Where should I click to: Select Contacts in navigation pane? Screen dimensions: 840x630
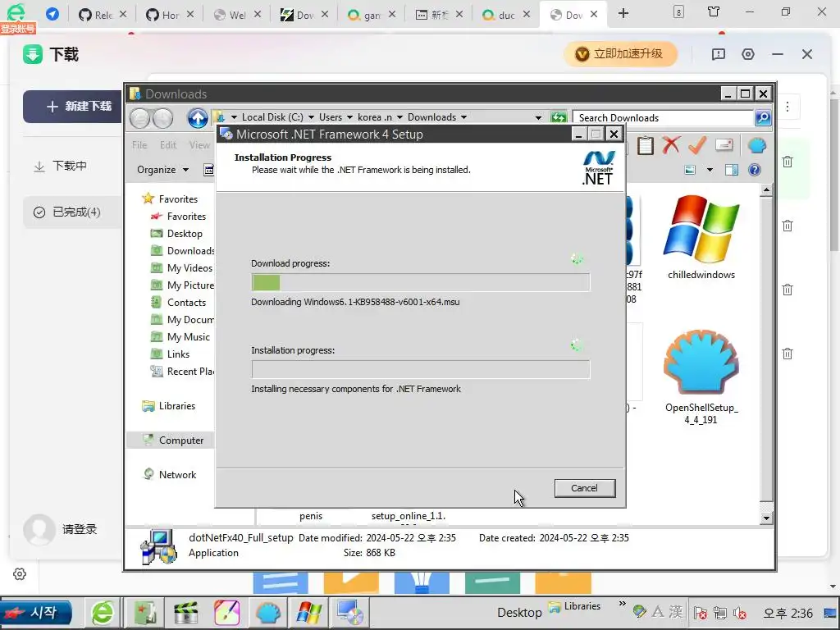(x=178, y=302)
